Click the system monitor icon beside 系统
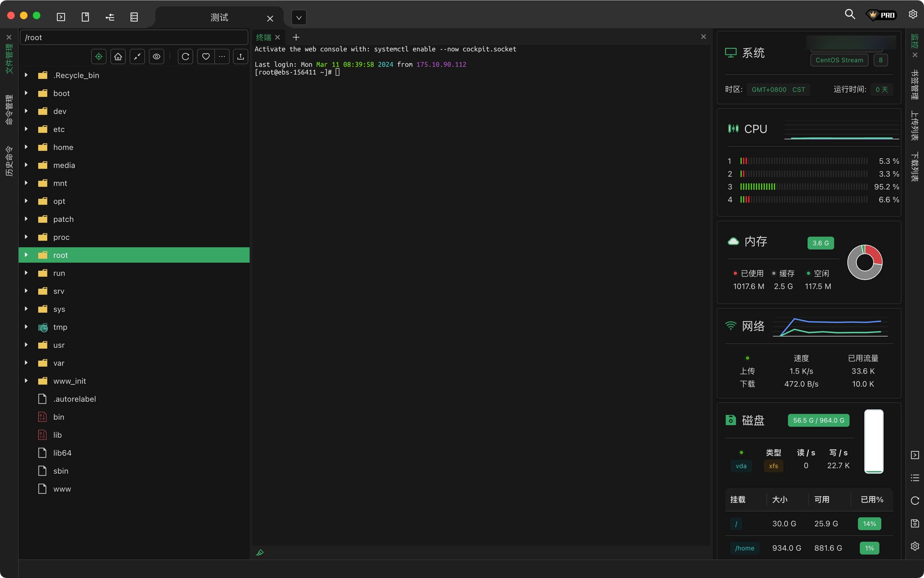 [731, 53]
